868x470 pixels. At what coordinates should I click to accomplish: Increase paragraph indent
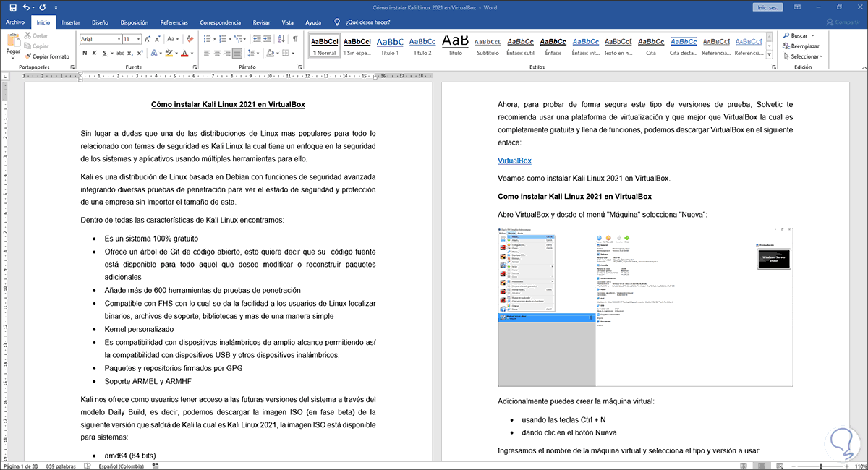(x=268, y=39)
